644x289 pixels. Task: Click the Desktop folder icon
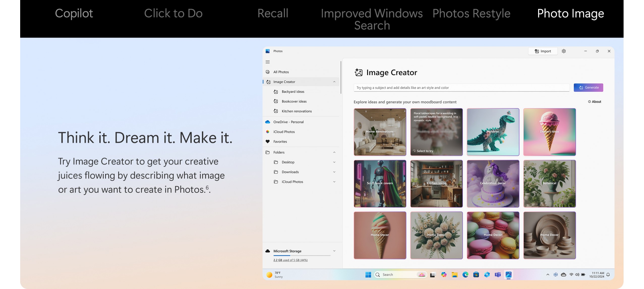[276, 162]
